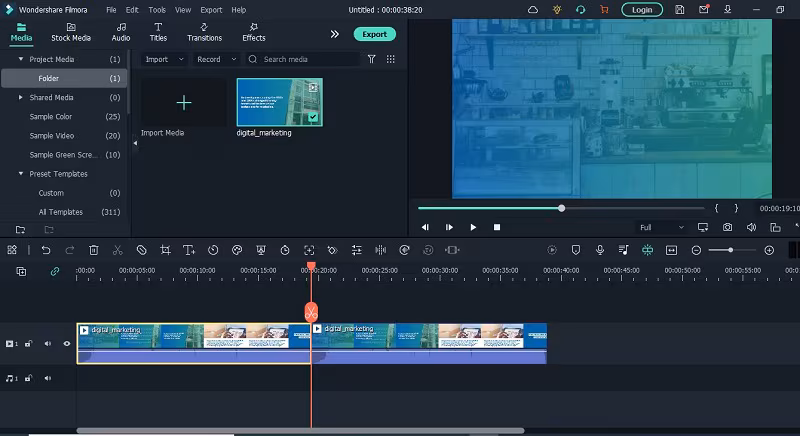The height and width of the screenshot is (436, 800).
Task: Zoom in timeline with plus icon
Action: pos(769,250)
